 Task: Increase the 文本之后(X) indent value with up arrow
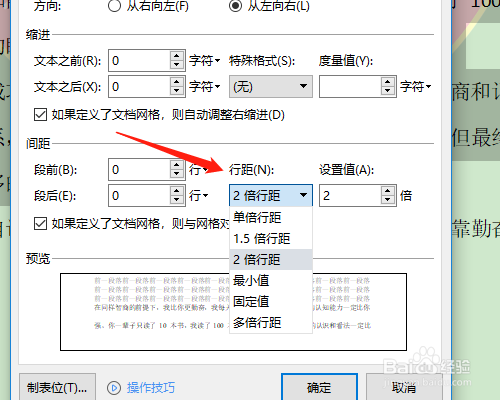[177, 81]
